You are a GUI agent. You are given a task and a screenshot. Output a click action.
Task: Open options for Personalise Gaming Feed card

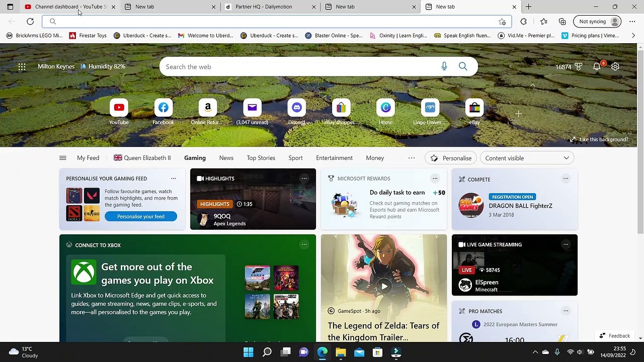[173, 178]
